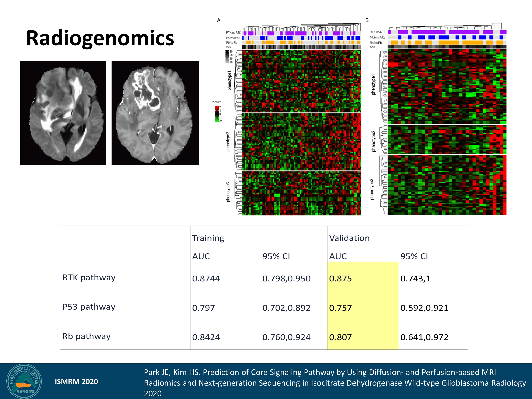The height and width of the screenshot is (399, 532).
Task: Click the z-score color legend
Action: (217, 114)
